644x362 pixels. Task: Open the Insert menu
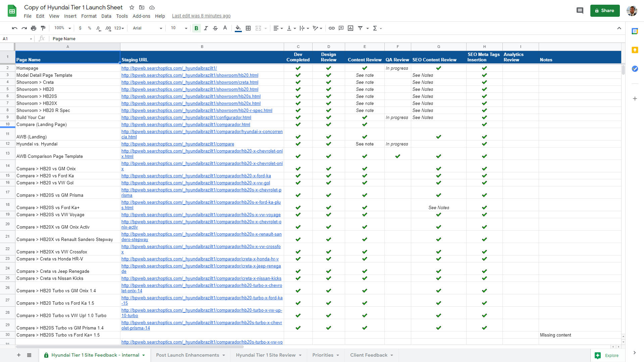coord(70,16)
